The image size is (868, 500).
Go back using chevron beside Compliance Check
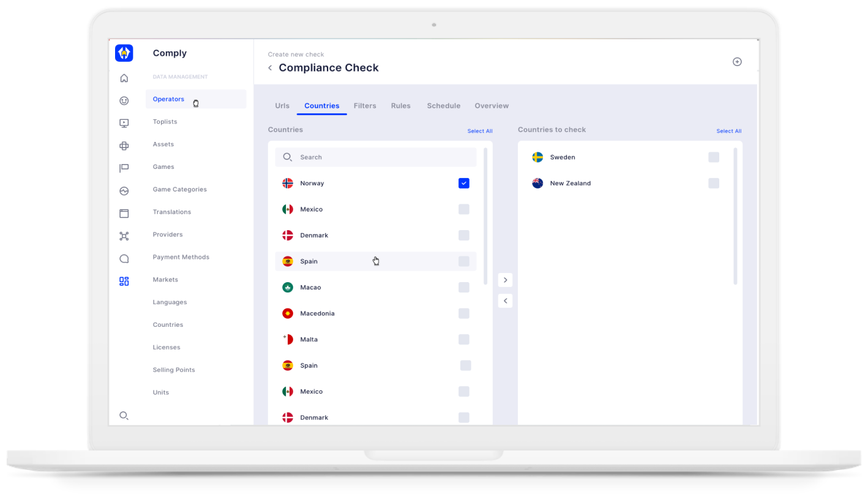tap(270, 68)
